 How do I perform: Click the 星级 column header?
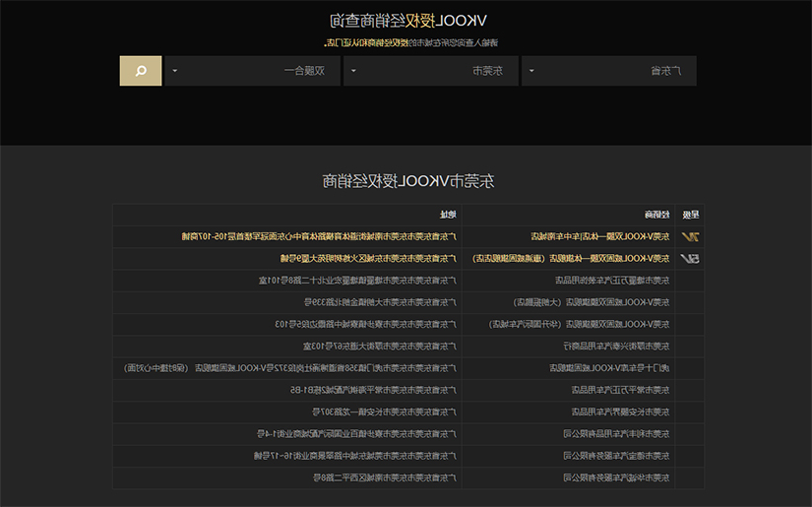[690, 215]
